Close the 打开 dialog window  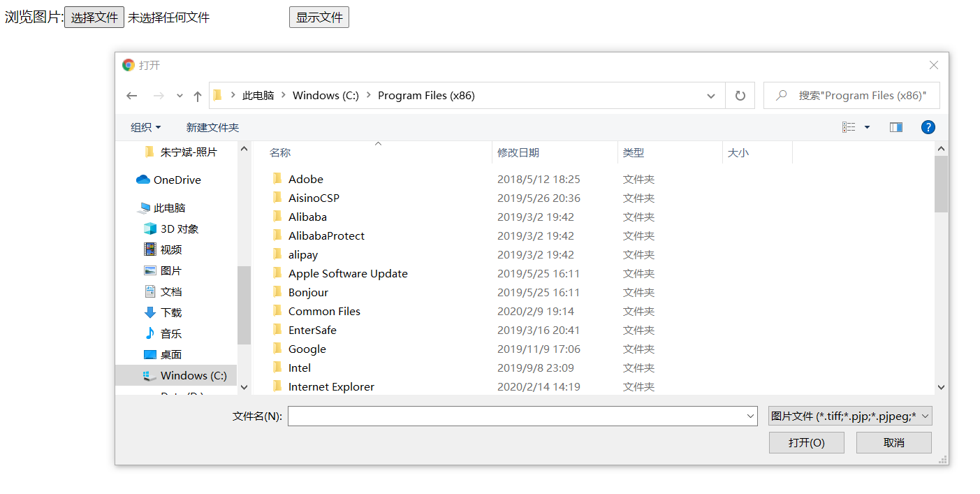[934, 65]
